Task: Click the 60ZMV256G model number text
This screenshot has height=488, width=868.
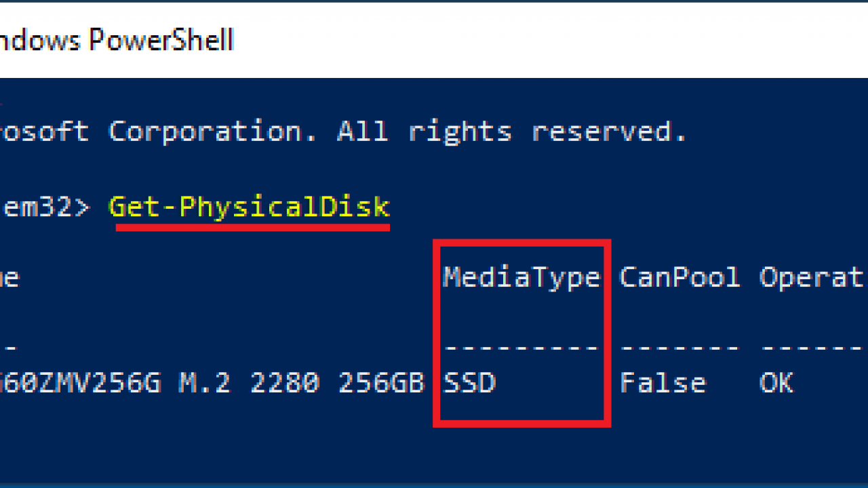Action: pyautogui.click(x=80, y=383)
